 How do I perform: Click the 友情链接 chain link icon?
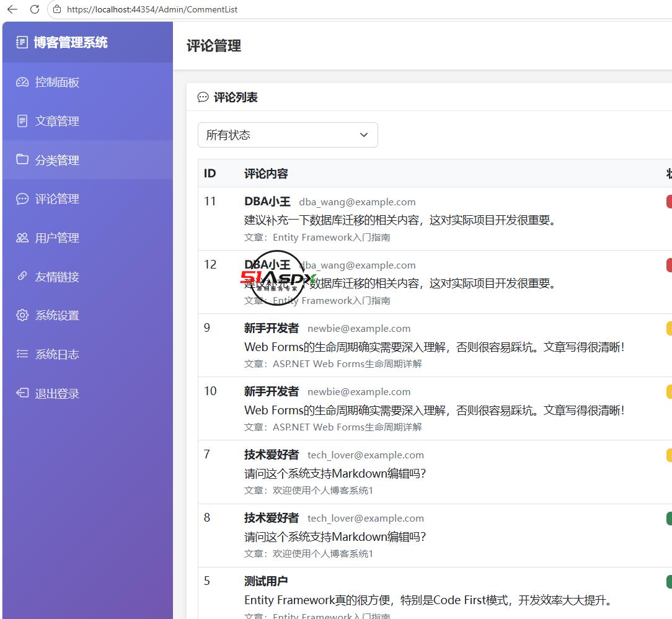(22, 276)
